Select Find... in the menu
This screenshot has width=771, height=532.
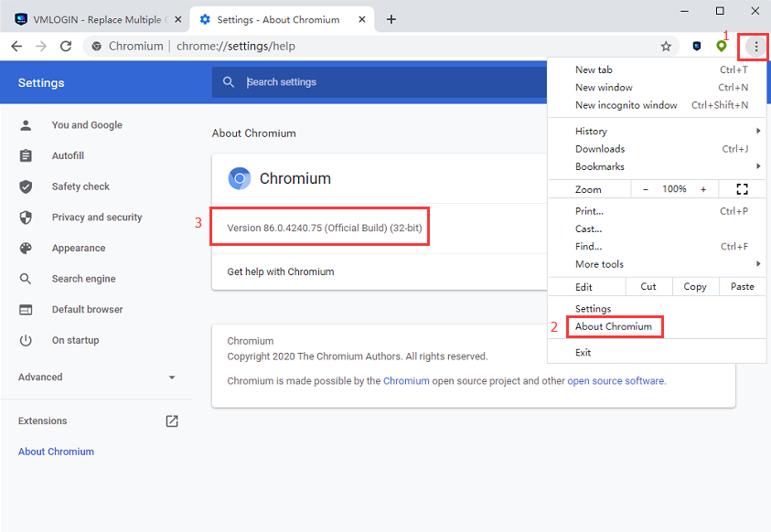point(657,247)
